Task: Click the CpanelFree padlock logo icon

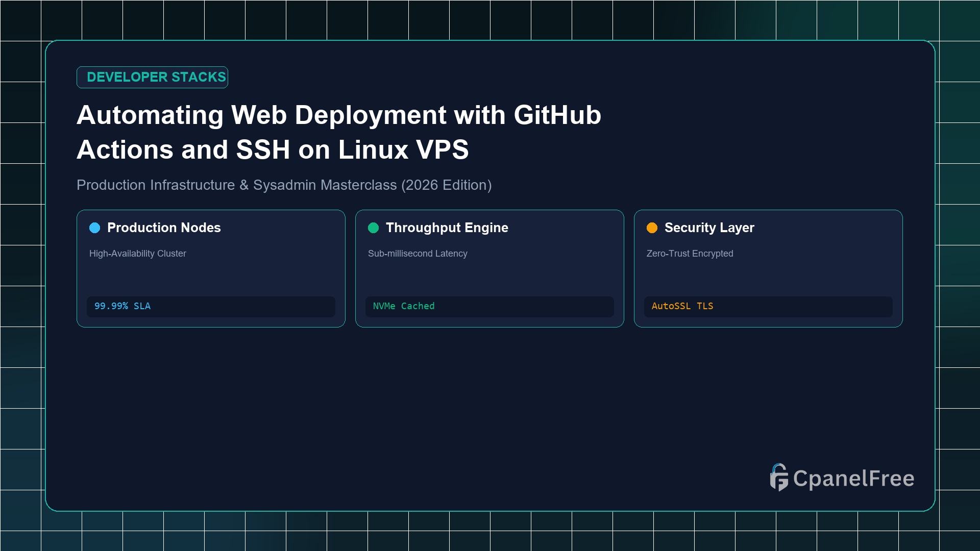Action: pyautogui.click(x=779, y=478)
